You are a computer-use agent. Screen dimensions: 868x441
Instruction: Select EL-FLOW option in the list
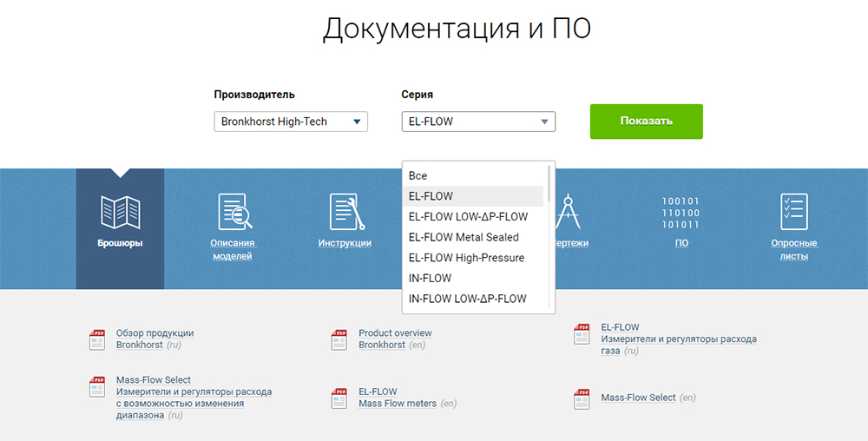click(473, 196)
